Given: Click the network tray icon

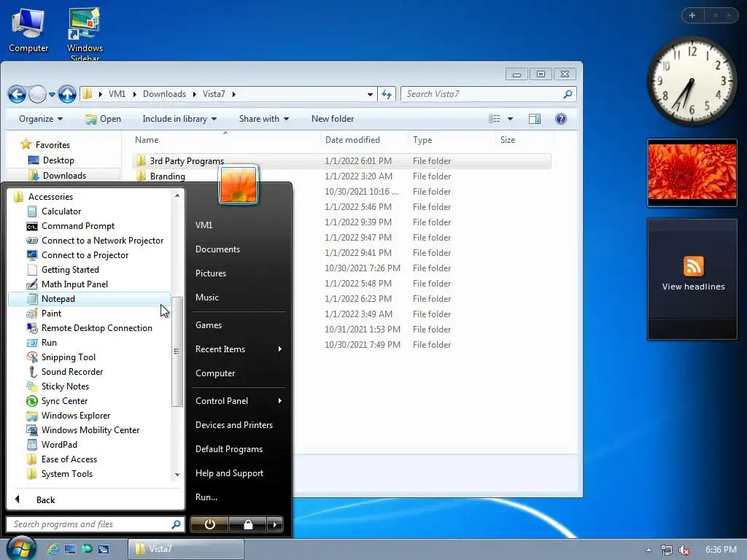Looking at the screenshot, I should (667, 550).
